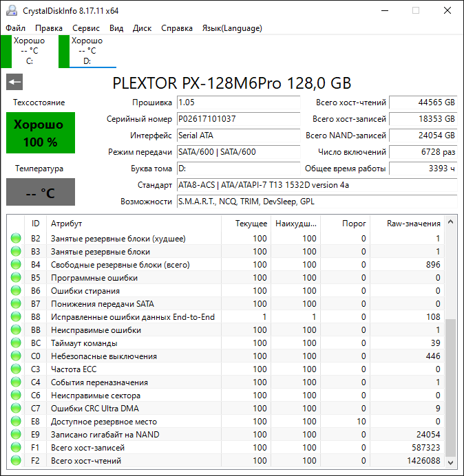Click green status circle for attribute B2
The width and height of the screenshot is (464, 476).
(16, 238)
